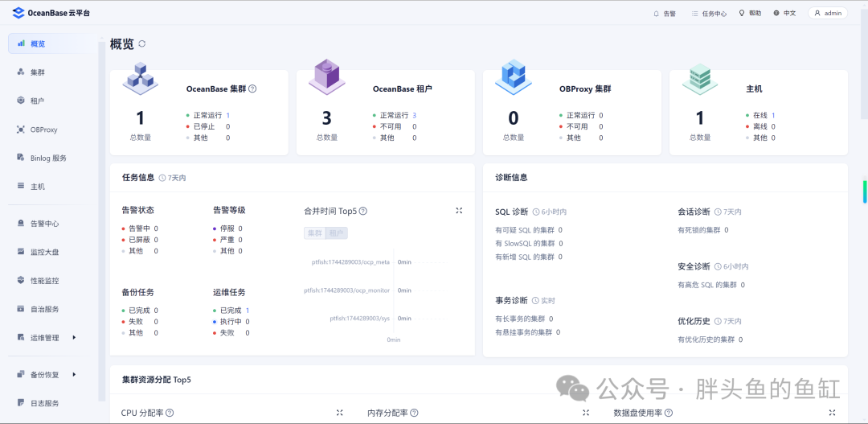This screenshot has width=868, height=424.
Task: Click the 运维管理 sidebar icon
Action: click(x=21, y=338)
